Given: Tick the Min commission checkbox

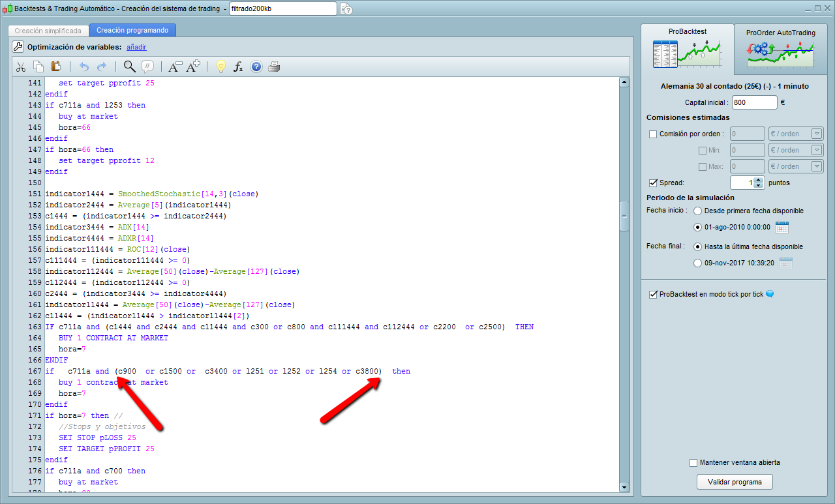Looking at the screenshot, I should (703, 151).
